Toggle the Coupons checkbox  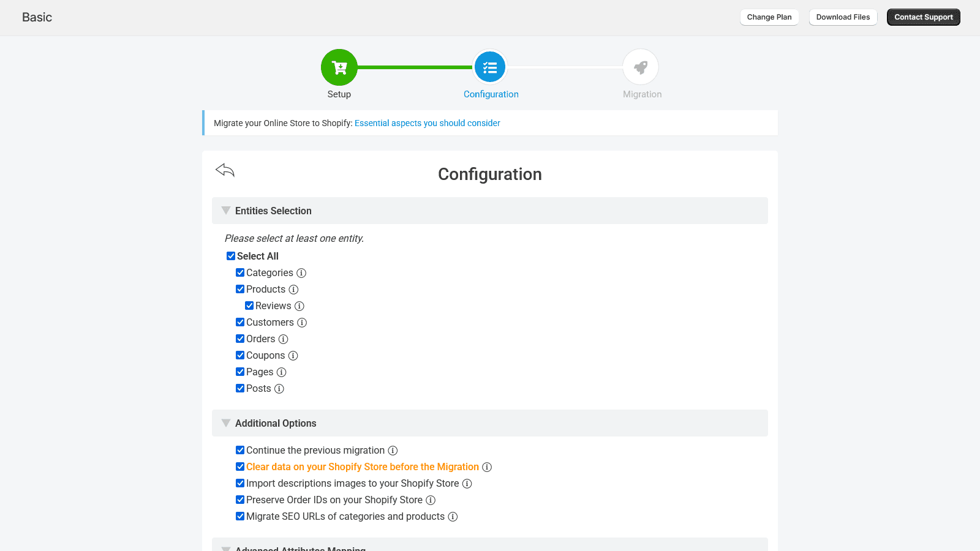click(240, 355)
